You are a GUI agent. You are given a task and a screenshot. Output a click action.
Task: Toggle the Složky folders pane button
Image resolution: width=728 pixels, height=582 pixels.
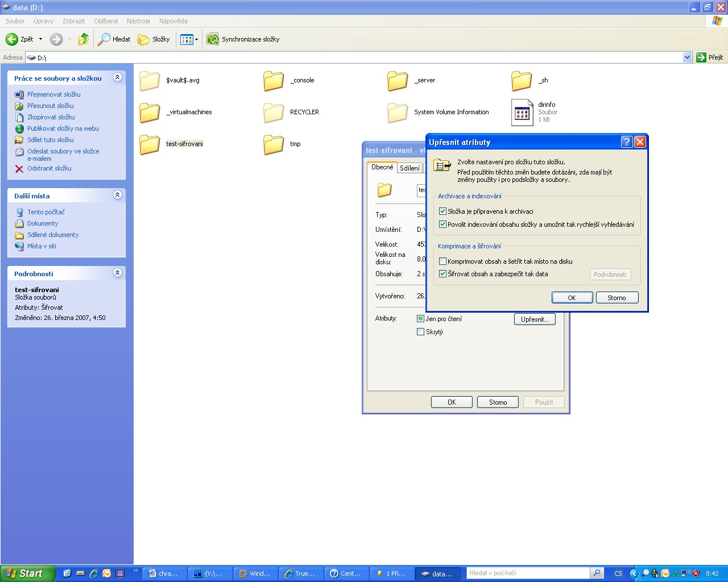click(x=154, y=39)
